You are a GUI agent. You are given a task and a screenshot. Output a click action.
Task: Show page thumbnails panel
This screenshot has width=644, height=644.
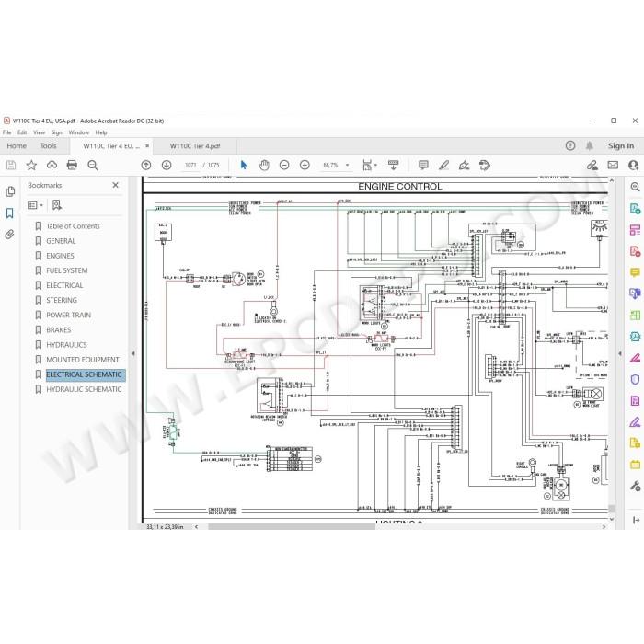[10, 191]
